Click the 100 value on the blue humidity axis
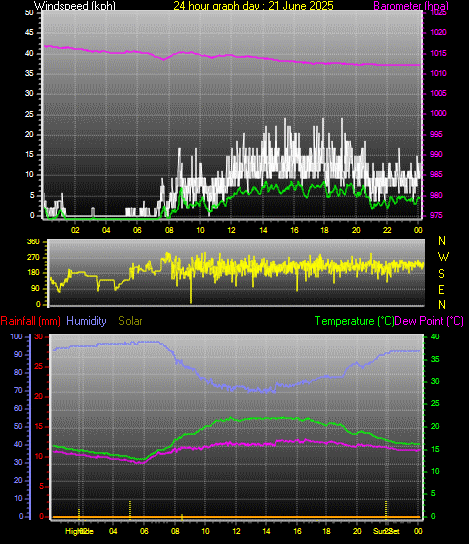The width and height of the screenshot is (469, 544). 17,337
